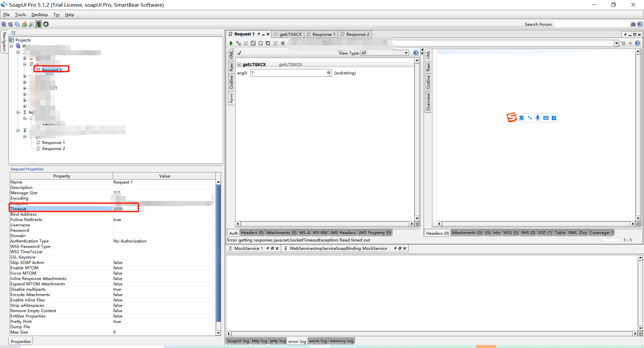Click the Properties tab at bottom left
644x348 pixels.
pyautogui.click(x=20, y=342)
